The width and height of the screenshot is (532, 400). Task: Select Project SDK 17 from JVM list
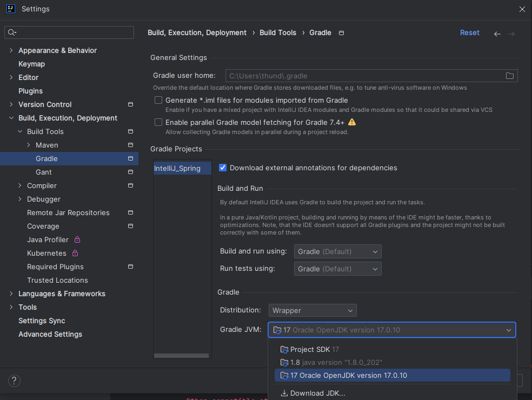(x=392, y=349)
